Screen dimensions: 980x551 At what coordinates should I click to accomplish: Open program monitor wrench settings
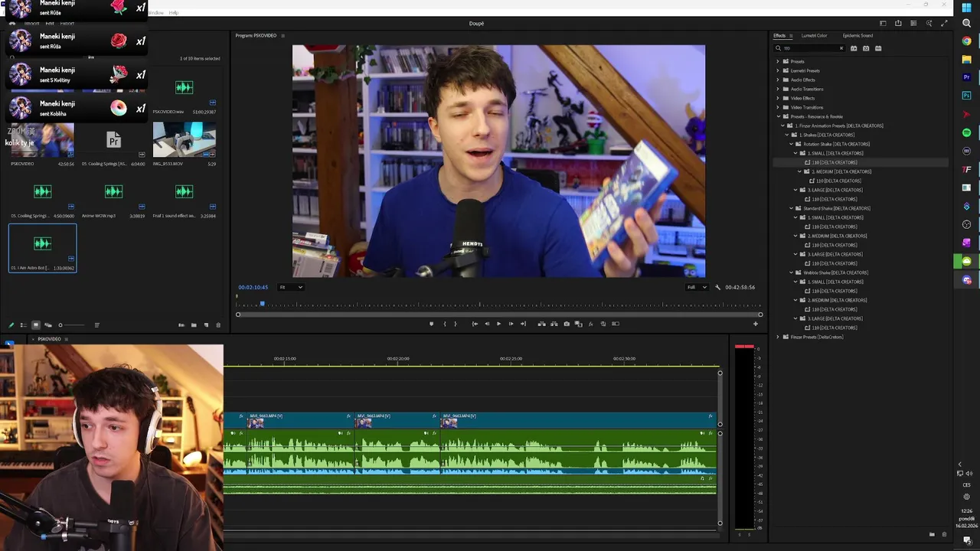(x=717, y=287)
